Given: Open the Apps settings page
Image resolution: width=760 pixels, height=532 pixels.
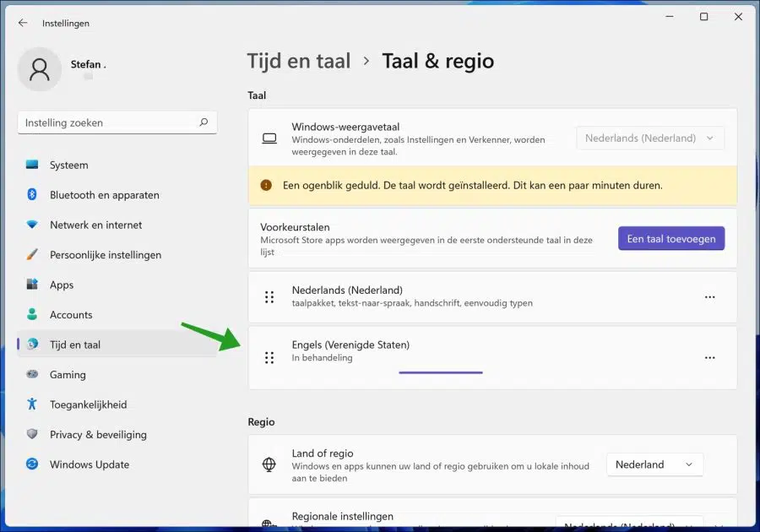Looking at the screenshot, I should 117,285.
